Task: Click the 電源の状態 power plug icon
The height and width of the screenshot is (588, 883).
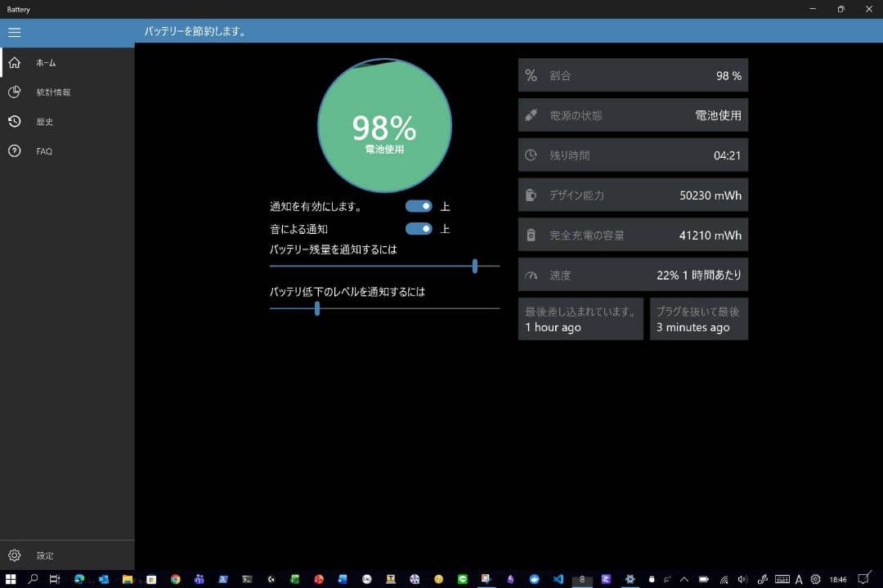Action: point(532,114)
